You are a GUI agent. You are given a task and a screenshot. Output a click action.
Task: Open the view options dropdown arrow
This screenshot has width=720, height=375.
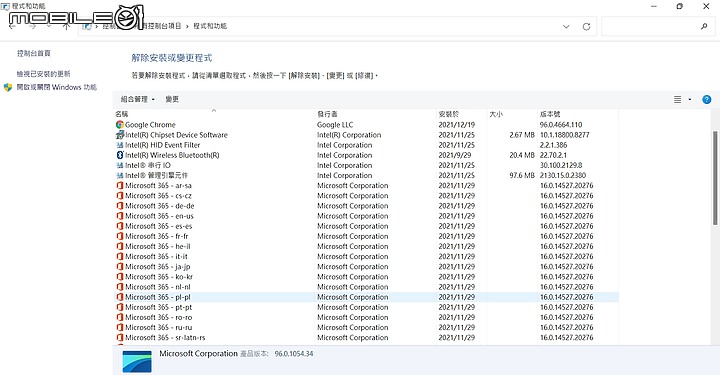[x=690, y=99]
